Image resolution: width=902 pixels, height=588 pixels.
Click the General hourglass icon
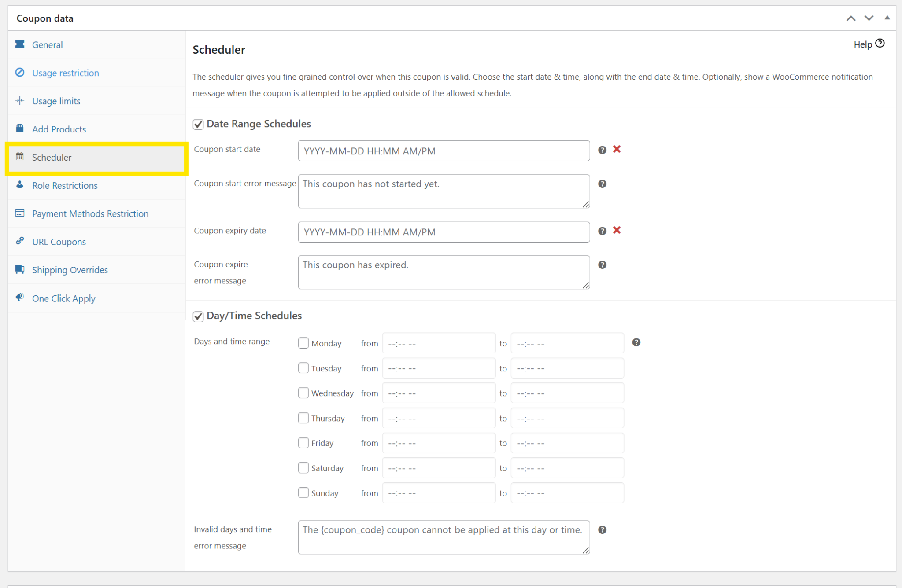(20, 44)
